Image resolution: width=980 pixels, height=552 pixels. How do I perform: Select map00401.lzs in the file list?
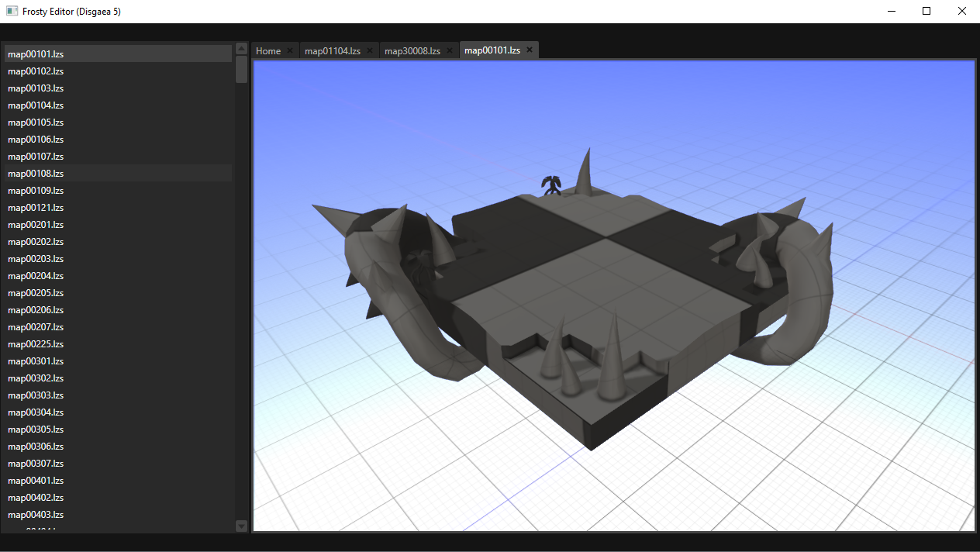tap(118, 480)
